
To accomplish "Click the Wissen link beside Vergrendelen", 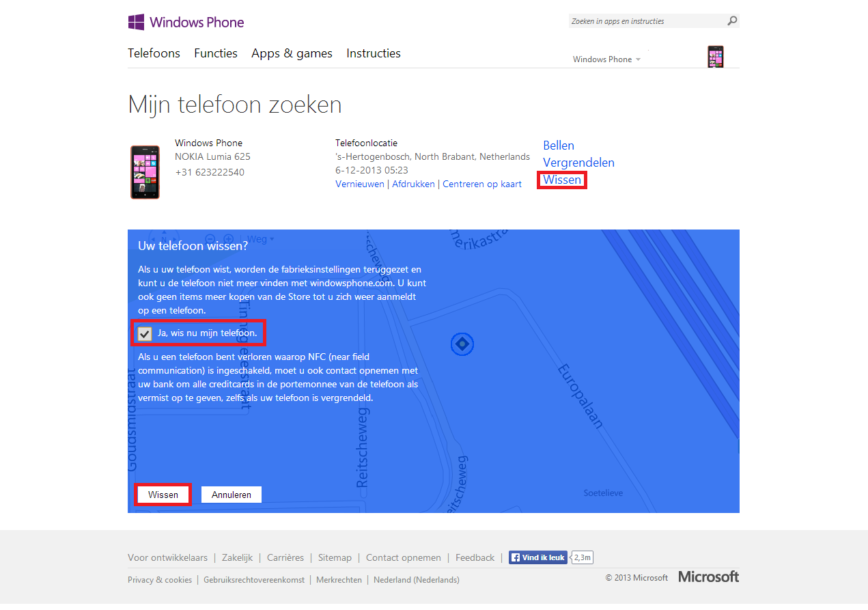I will [x=562, y=180].
